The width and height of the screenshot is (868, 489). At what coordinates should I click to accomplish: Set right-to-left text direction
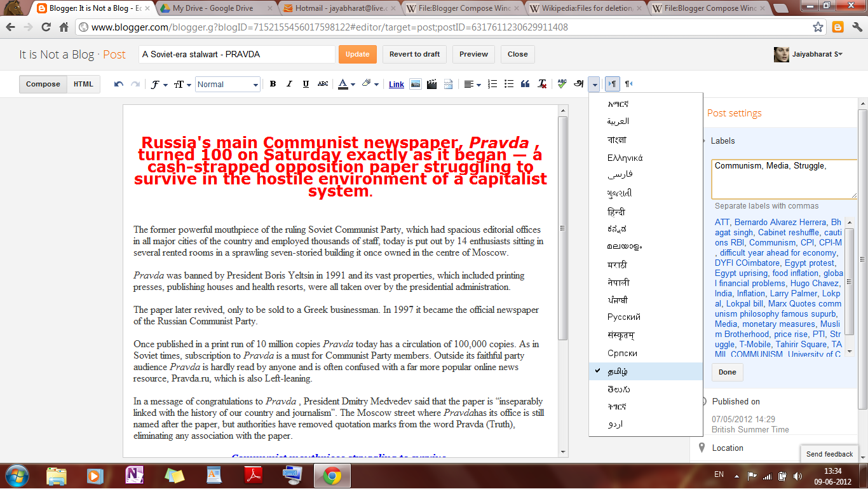click(x=628, y=84)
